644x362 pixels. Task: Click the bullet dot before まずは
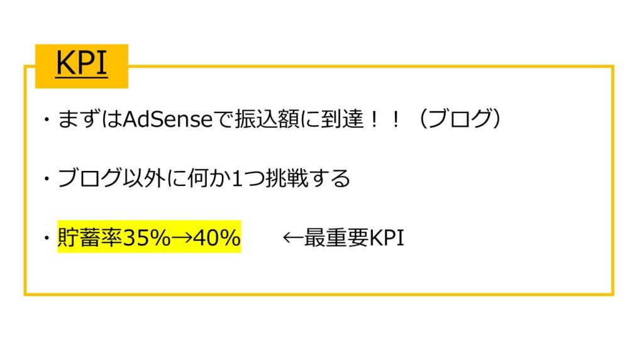[x=47, y=120]
